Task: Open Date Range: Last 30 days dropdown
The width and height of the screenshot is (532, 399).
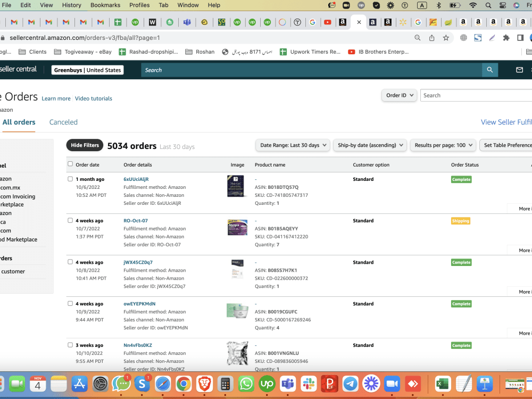Action: click(x=293, y=145)
